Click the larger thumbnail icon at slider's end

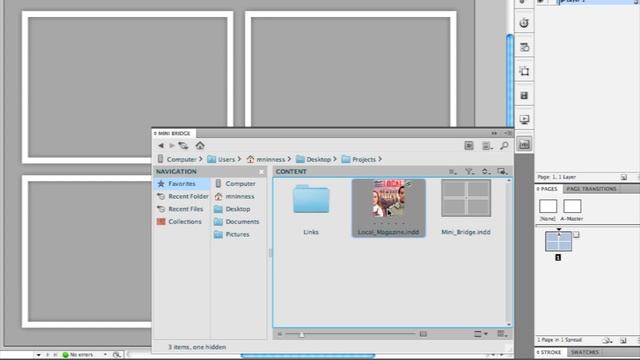tap(423, 334)
